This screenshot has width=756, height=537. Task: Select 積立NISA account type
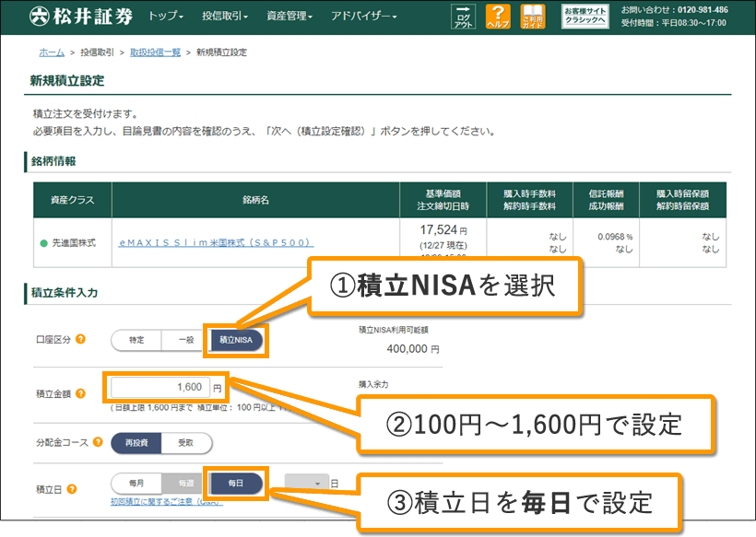(x=236, y=340)
